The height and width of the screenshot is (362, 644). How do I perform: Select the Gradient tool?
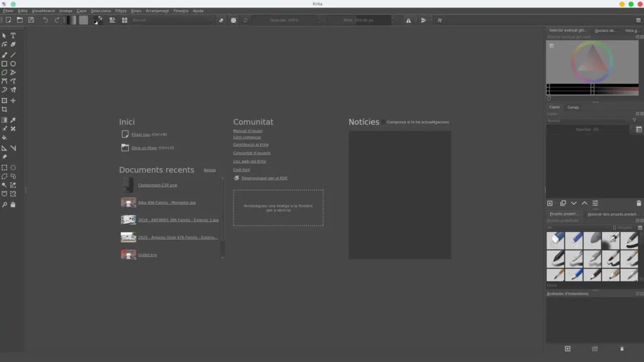4,120
